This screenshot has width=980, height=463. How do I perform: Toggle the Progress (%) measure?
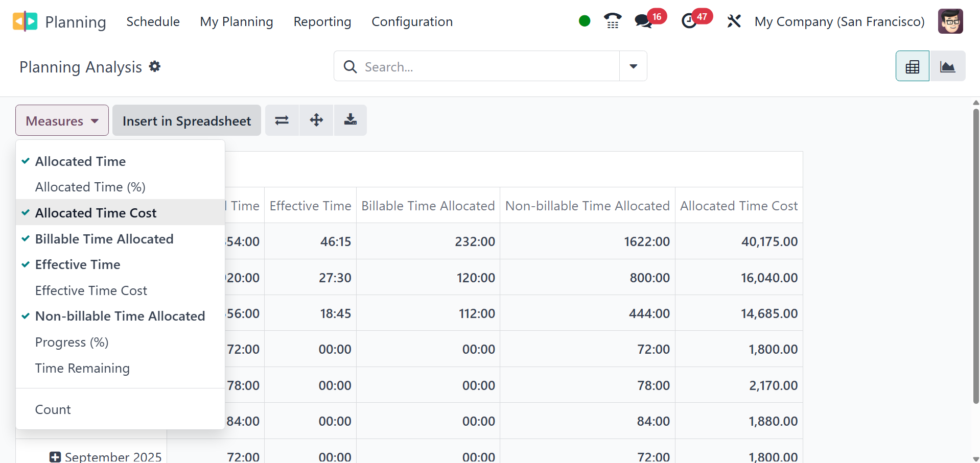tap(72, 342)
